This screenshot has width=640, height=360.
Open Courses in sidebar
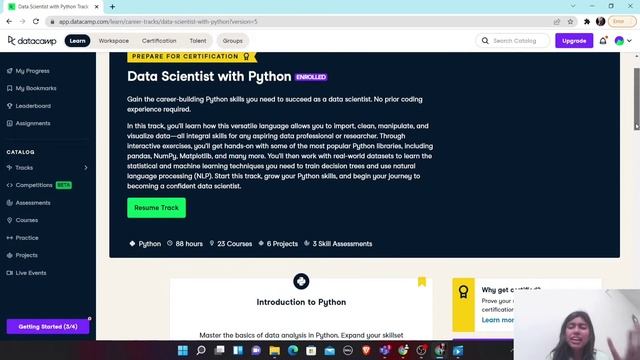(x=22, y=220)
